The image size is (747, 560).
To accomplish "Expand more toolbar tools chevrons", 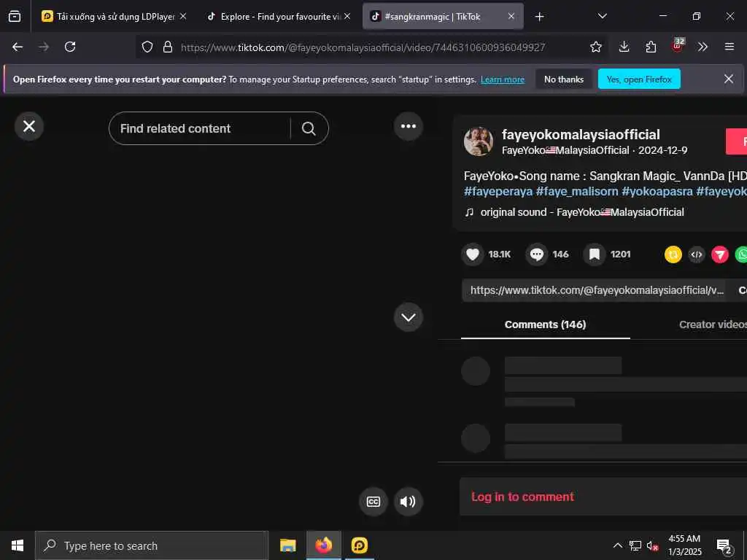I will coord(703,47).
